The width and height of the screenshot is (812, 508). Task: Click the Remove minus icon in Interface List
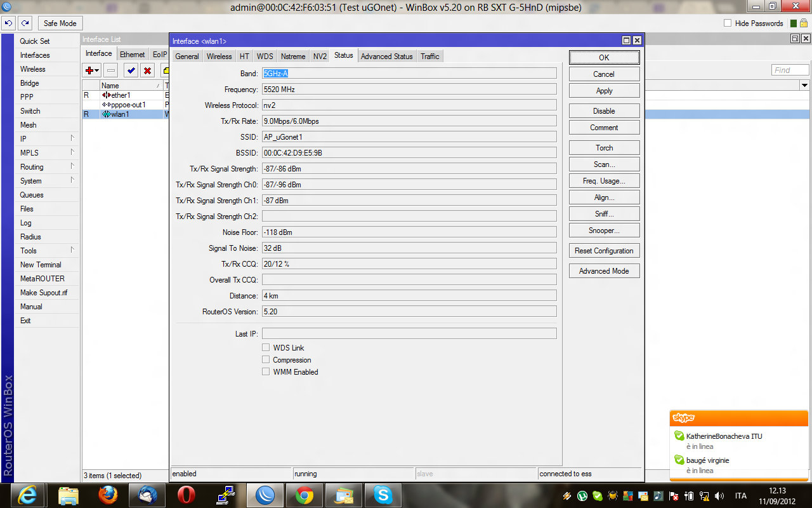tap(111, 70)
